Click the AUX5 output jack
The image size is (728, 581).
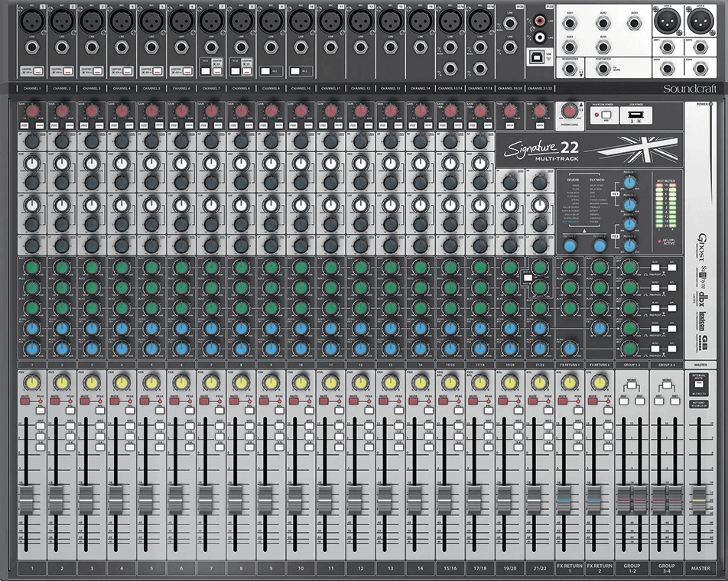(603, 47)
